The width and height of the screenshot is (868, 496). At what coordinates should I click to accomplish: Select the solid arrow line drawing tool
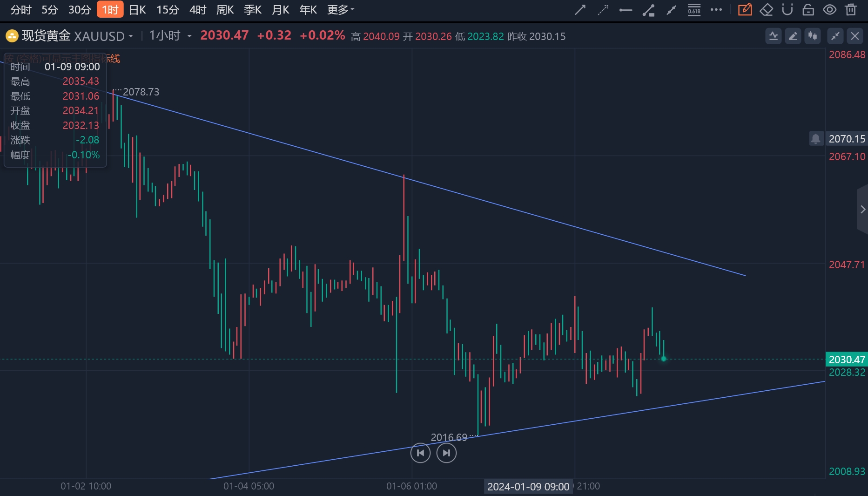point(580,10)
